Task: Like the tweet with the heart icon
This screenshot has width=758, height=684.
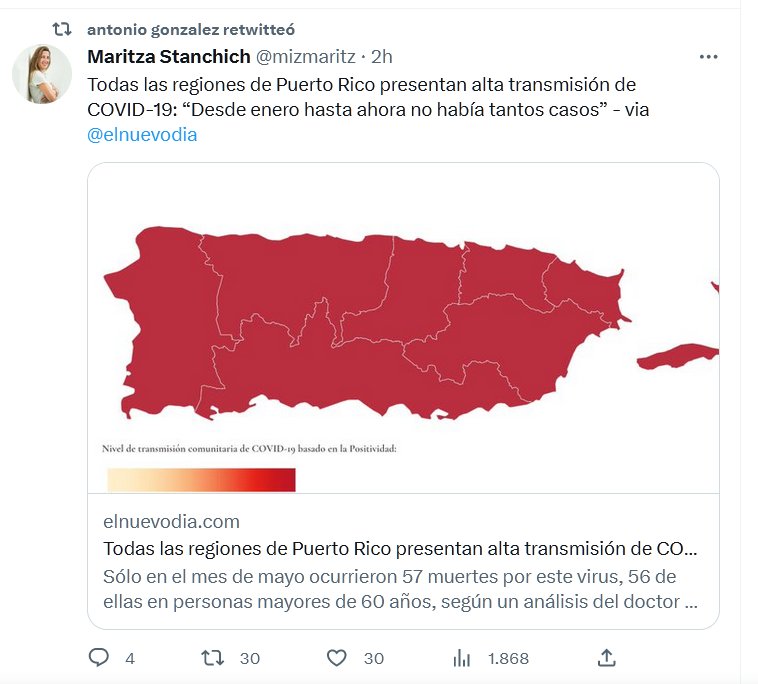Action: pyautogui.click(x=338, y=658)
